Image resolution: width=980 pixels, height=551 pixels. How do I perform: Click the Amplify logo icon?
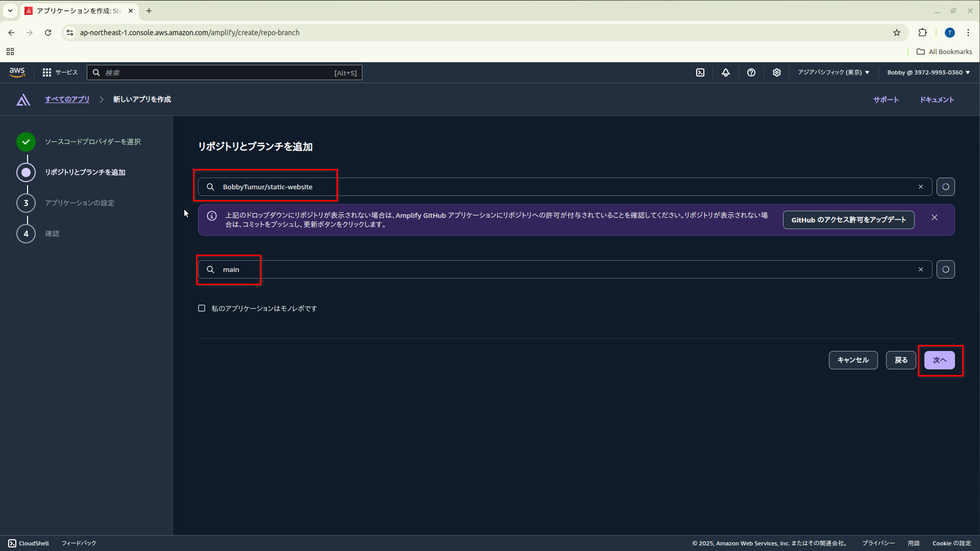click(x=23, y=99)
